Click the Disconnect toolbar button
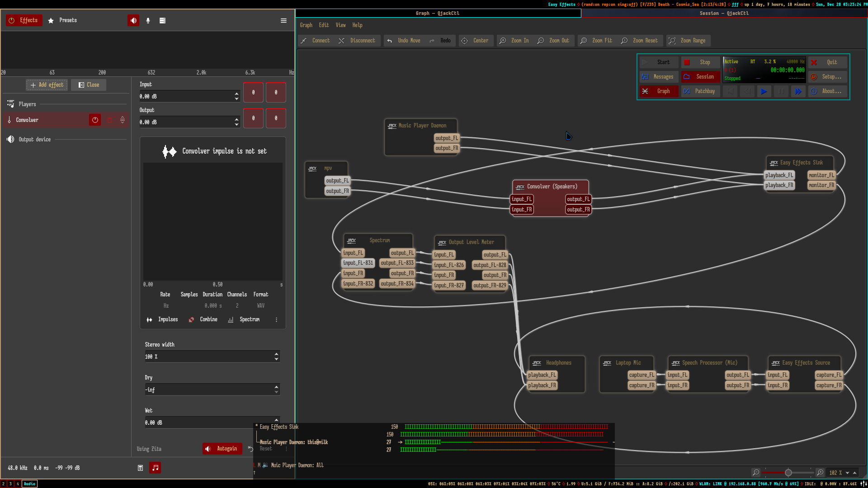The image size is (868, 488). point(357,41)
